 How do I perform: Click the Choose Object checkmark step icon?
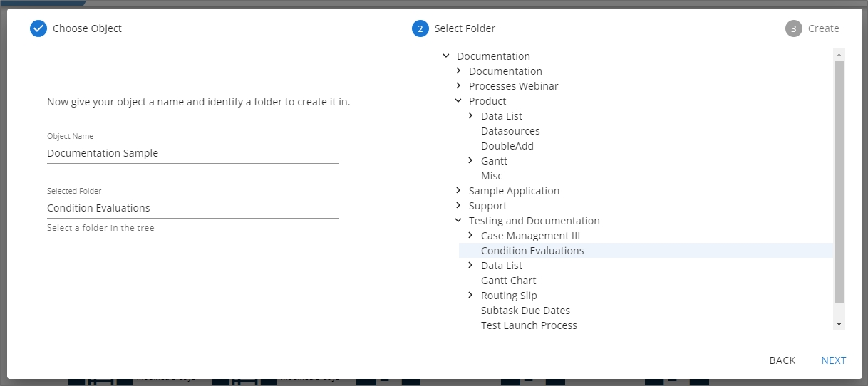[x=38, y=28]
